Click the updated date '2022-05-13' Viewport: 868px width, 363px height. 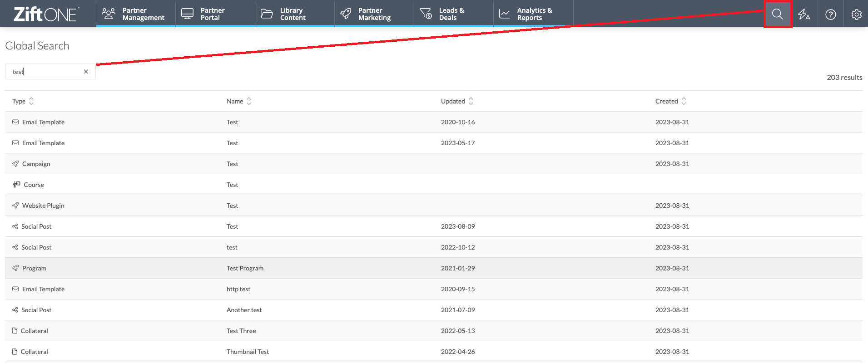point(458,331)
